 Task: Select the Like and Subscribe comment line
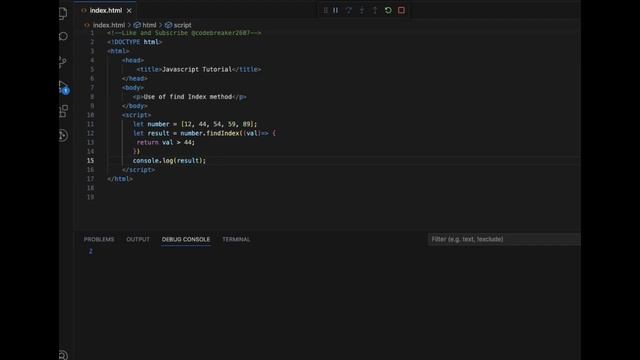pos(184,33)
